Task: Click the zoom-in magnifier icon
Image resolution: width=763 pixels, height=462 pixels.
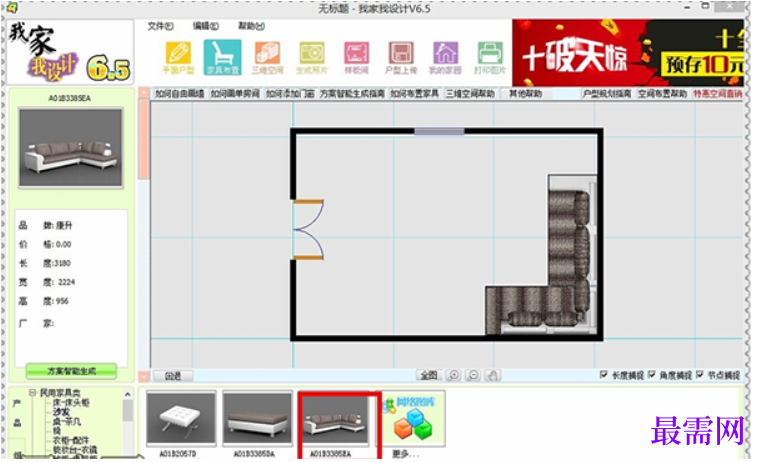Action: tap(454, 375)
